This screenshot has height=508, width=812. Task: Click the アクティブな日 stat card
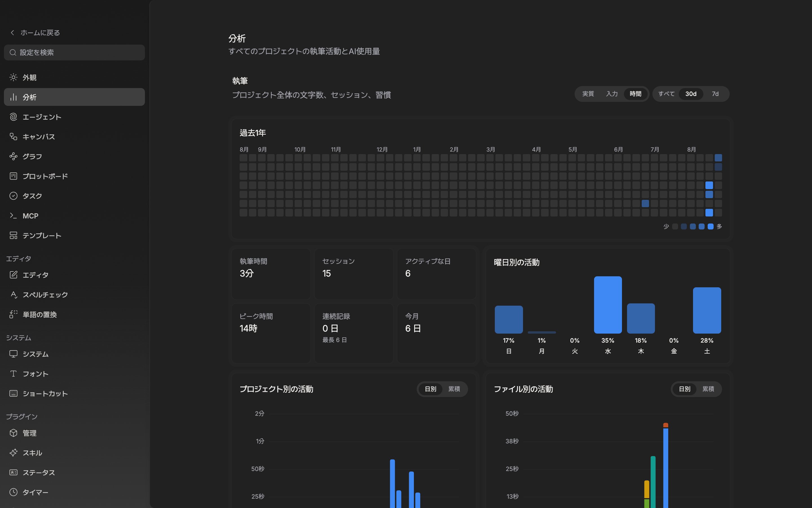436,274
